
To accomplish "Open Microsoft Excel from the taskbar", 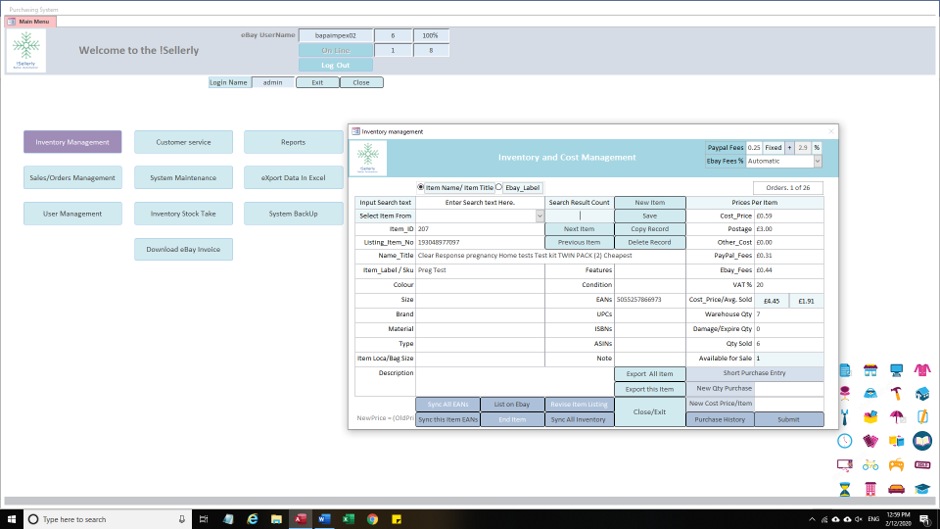I will pyautogui.click(x=348, y=519).
